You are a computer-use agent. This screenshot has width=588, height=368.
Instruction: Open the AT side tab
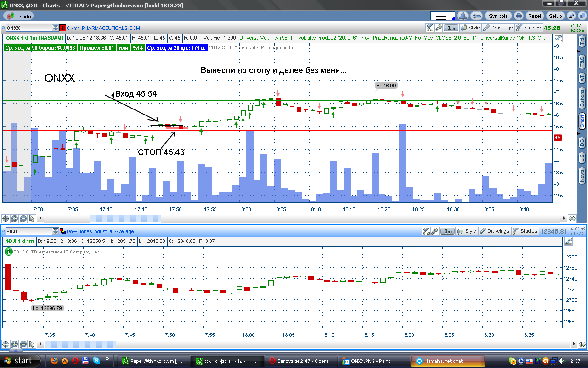coord(582,77)
